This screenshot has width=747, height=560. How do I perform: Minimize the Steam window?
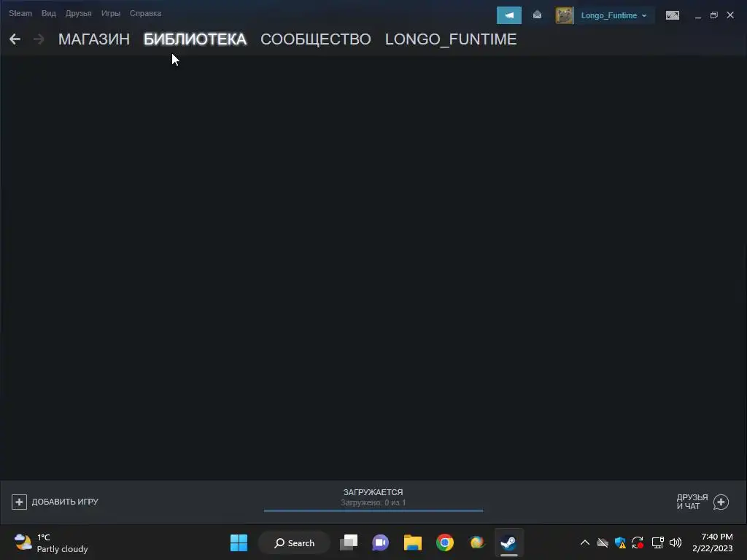(x=698, y=16)
